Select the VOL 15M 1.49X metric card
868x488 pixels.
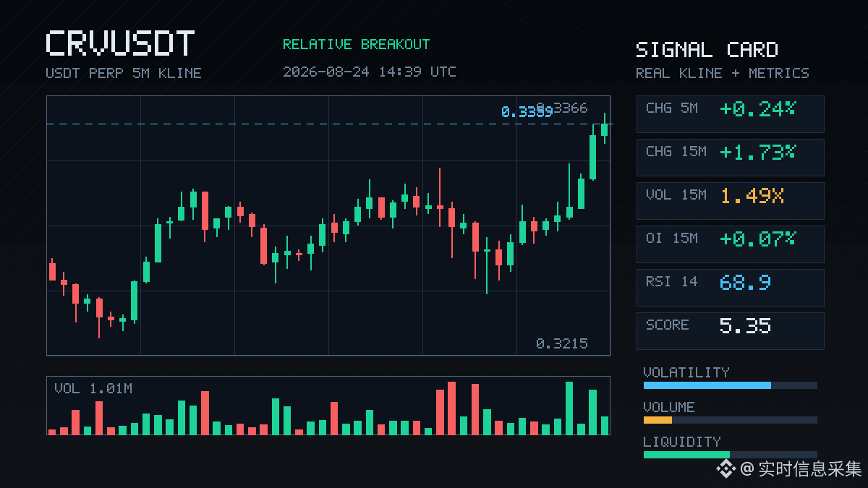pos(731,201)
